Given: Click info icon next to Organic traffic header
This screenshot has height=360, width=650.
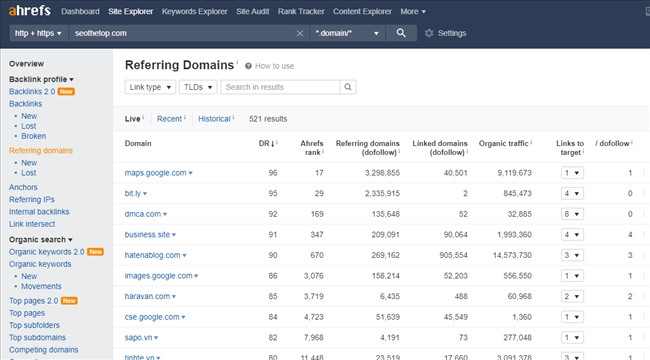Looking at the screenshot, I should click(531, 142).
